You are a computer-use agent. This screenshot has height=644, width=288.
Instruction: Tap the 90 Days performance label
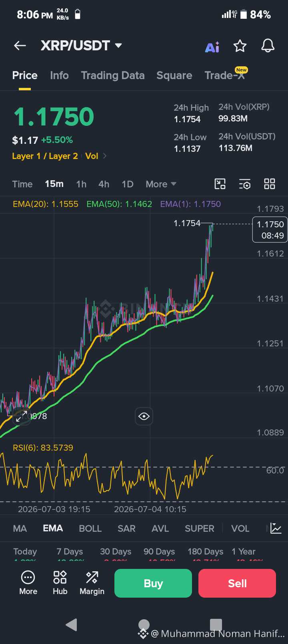click(159, 552)
